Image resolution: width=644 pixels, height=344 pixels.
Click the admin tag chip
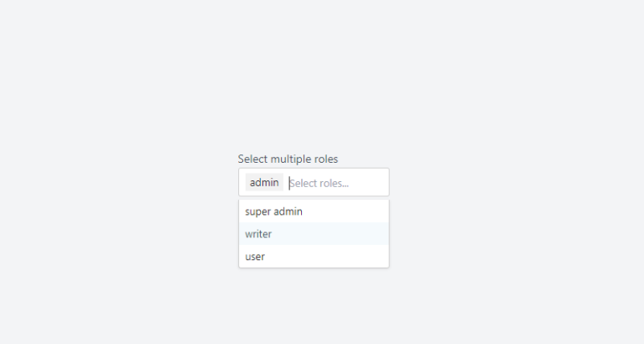click(x=264, y=182)
